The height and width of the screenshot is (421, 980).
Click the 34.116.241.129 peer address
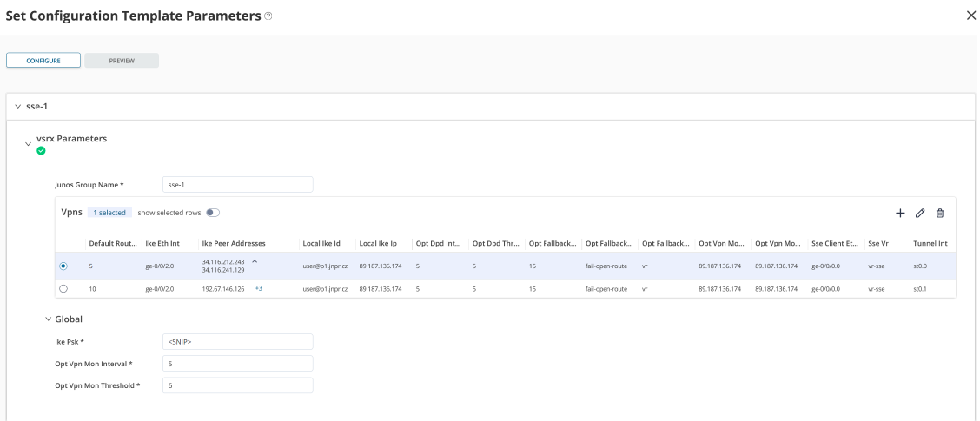click(223, 270)
